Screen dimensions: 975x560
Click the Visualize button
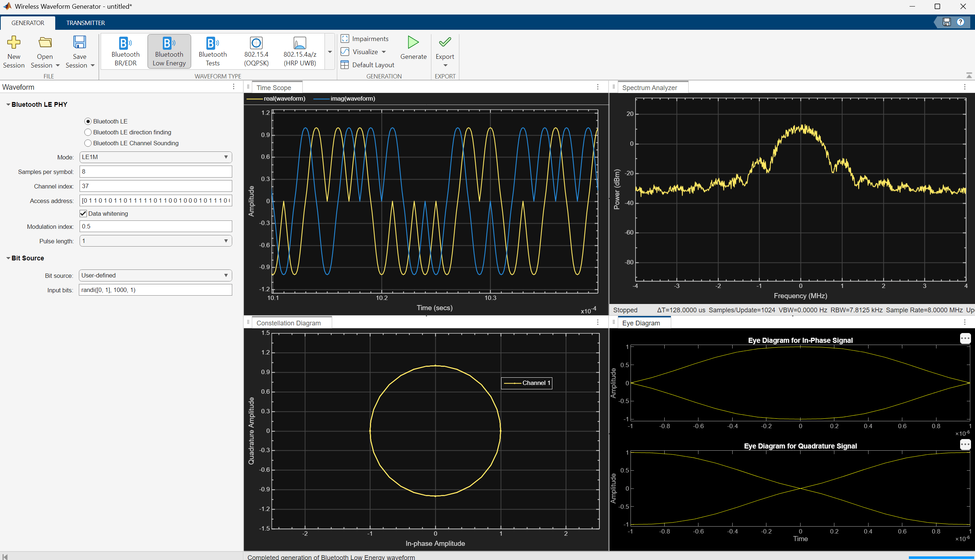[x=360, y=52]
